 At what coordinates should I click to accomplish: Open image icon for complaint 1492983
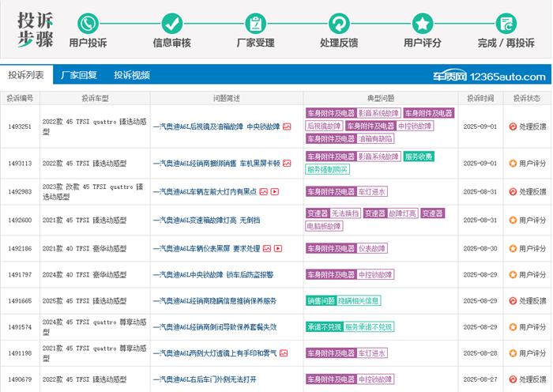pos(263,191)
